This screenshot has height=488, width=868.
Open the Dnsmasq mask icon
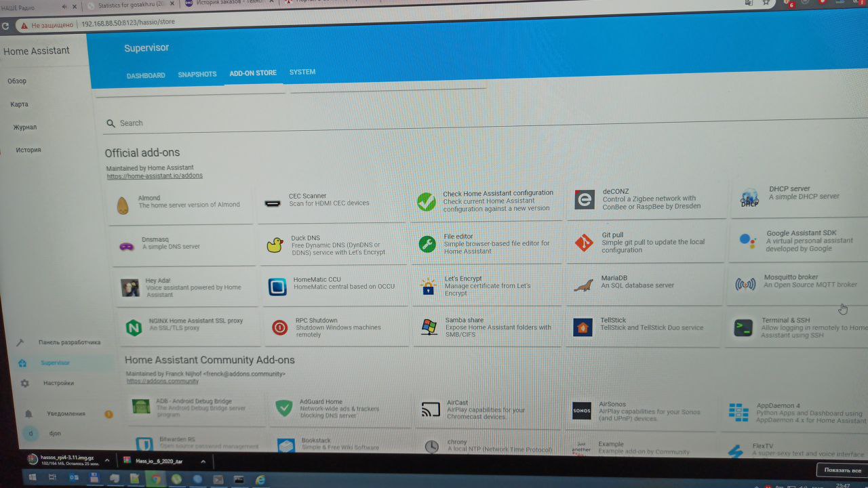[126, 247]
